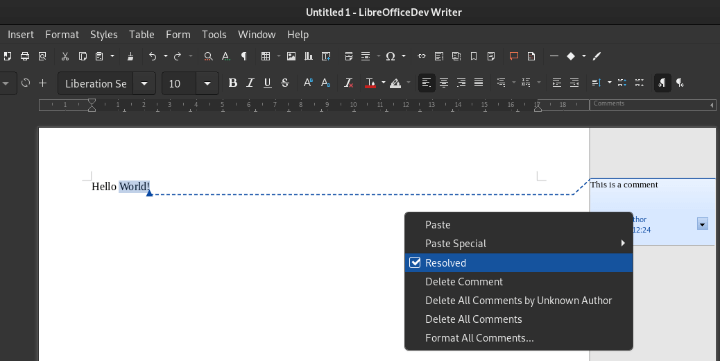Screen dimensions: 720x361
Task: Select the Insert Line tool
Action: (x=554, y=56)
